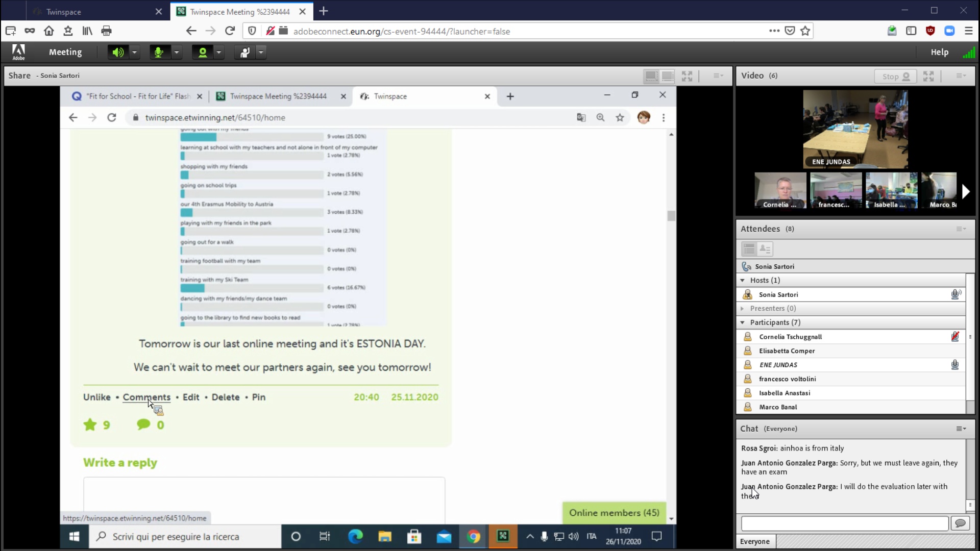Collapse the Participants (7) group
The height and width of the screenshot is (551, 980).
pyautogui.click(x=743, y=322)
